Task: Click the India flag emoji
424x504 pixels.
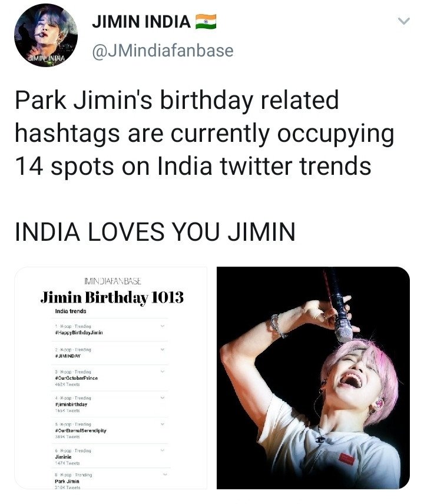Action: 206,22
